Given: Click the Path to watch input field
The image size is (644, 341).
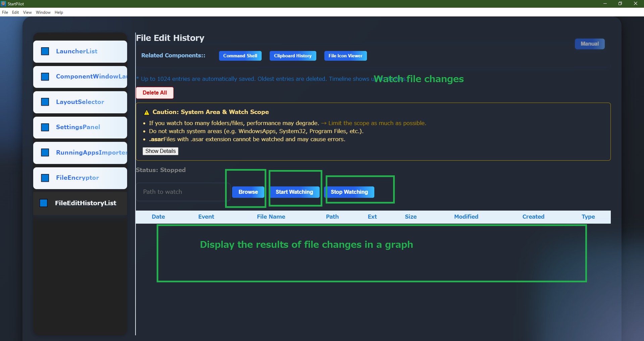Looking at the screenshot, I should pos(181,192).
